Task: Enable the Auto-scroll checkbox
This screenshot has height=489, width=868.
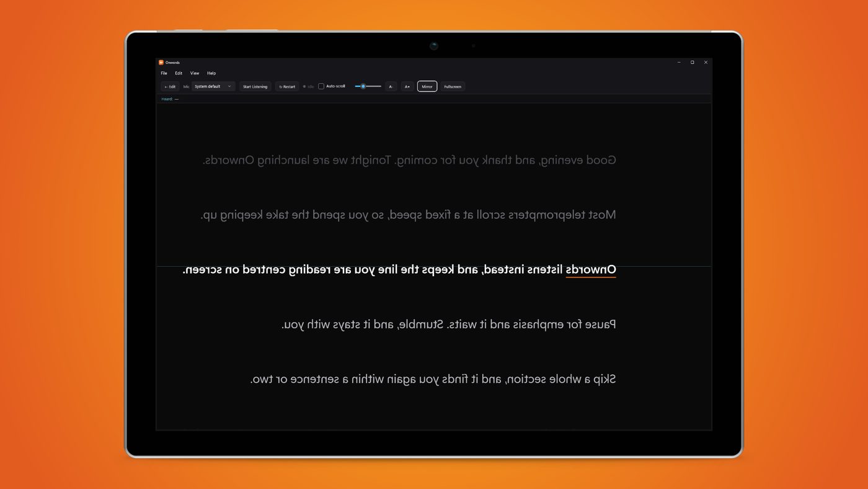Action: 321,86
